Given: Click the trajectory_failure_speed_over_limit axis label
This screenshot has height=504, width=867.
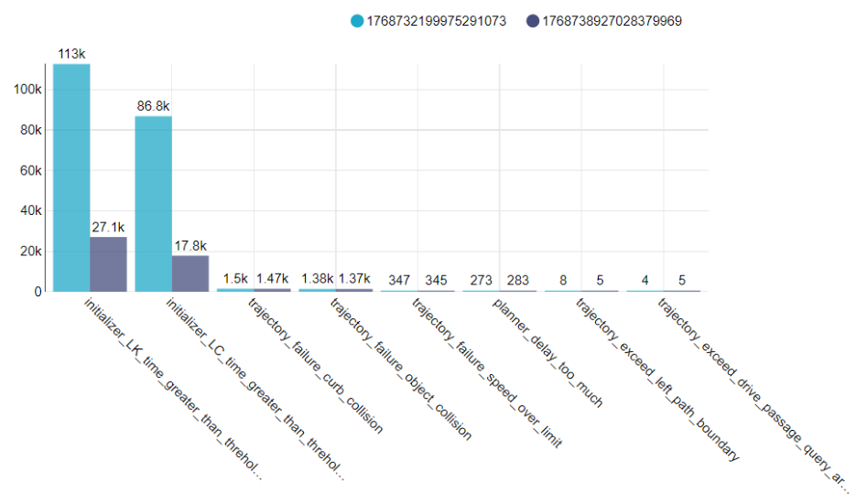Looking at the screenshot, I should click(486, 371).
